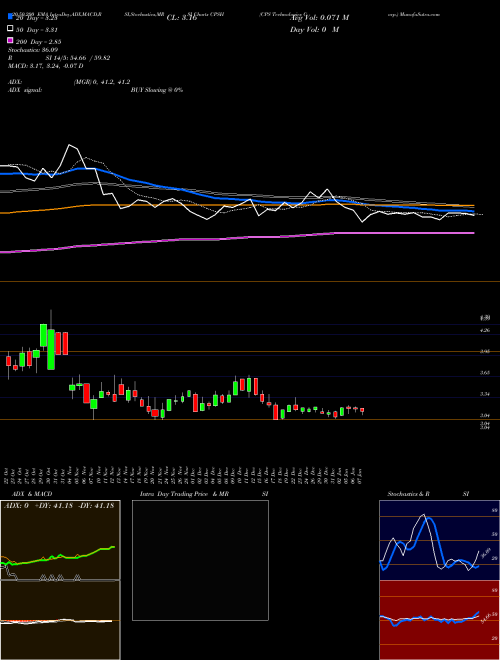
Task: Open the ADX chart with green line
Action: (x=60, y=540)
